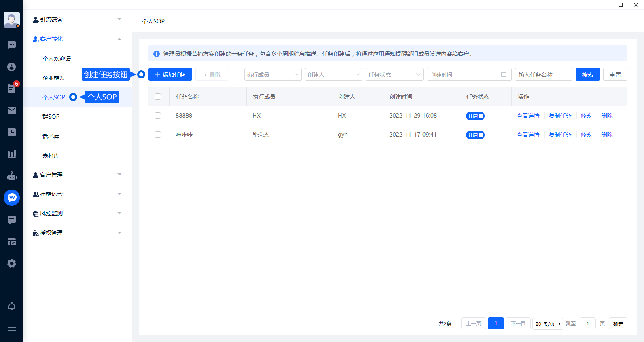Check the checkbox for task 88888
The height and width of the screenshot is (342, 644).
[158, 116]
